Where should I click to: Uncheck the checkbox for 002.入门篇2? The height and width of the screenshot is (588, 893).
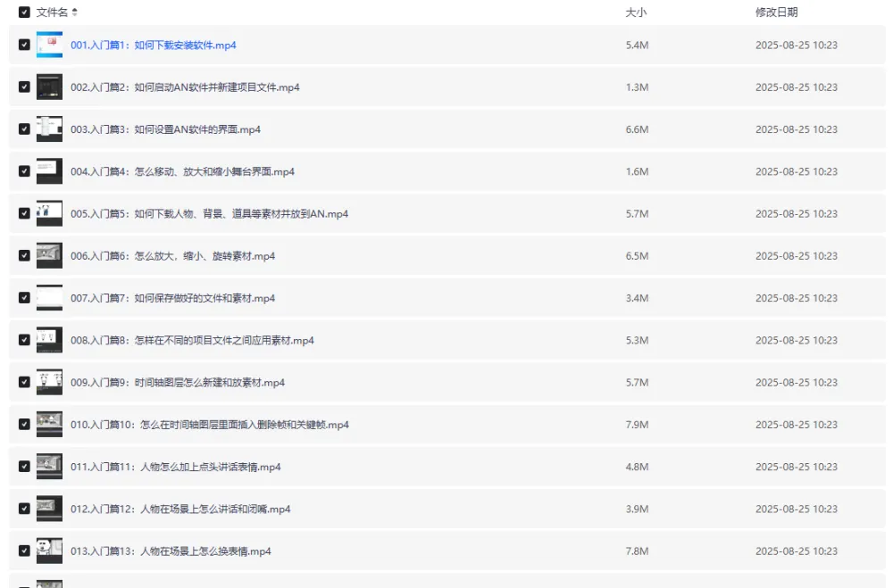pyautogui.click(x=24, y=87)
